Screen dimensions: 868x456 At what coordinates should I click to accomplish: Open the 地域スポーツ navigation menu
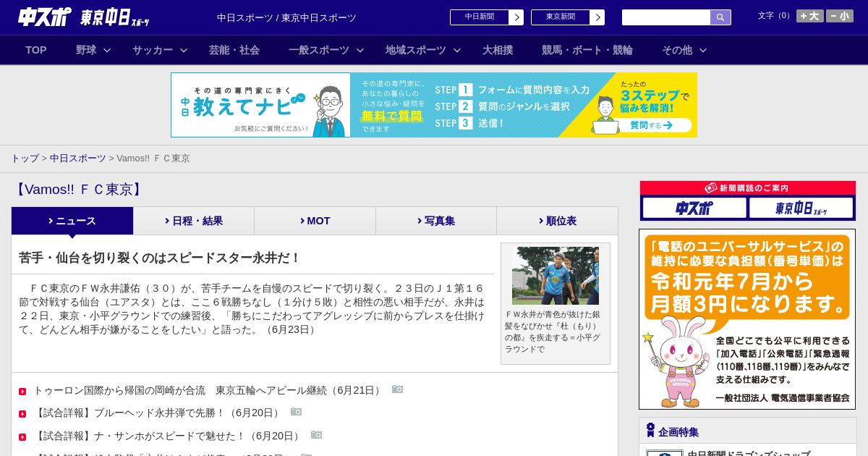(416, 50)
